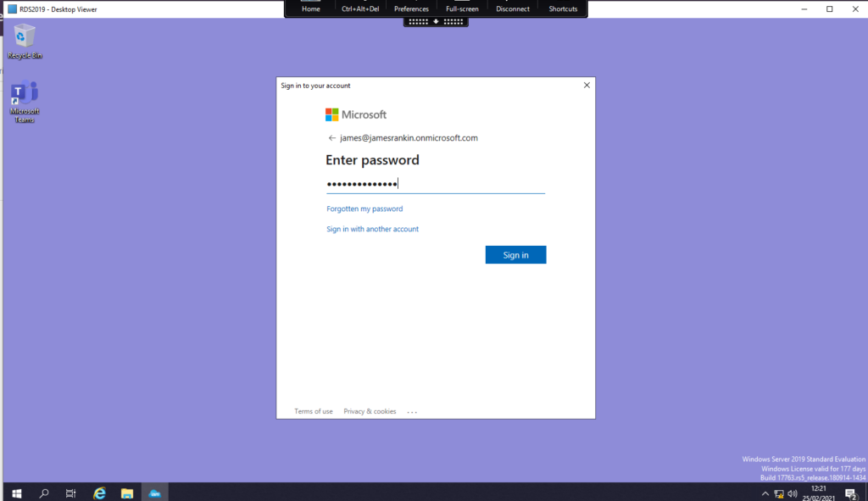This screenshot has height=501, width=868.
Task: Open the Forgotten my password link
Action: point(364,209)
